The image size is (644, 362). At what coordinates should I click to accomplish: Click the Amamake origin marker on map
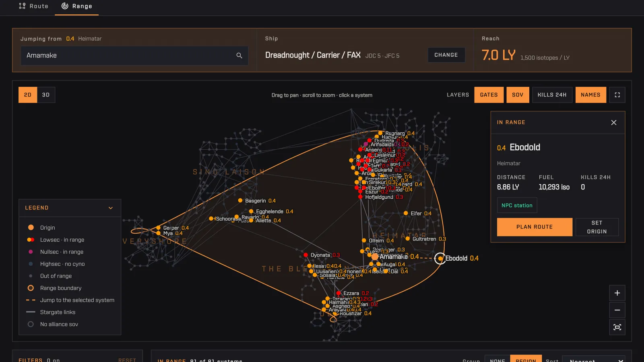tap(375, 257)
